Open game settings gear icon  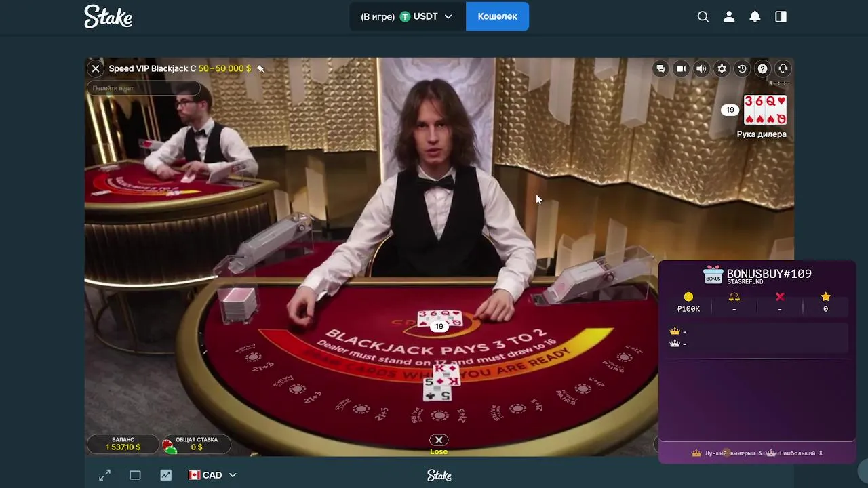[x=722, y=68]
